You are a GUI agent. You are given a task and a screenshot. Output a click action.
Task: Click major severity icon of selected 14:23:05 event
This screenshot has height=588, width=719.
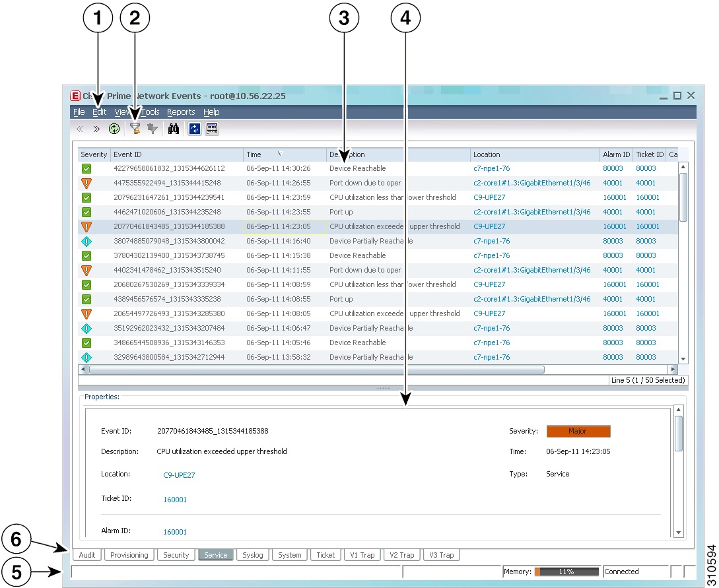(x=86, y=227)
